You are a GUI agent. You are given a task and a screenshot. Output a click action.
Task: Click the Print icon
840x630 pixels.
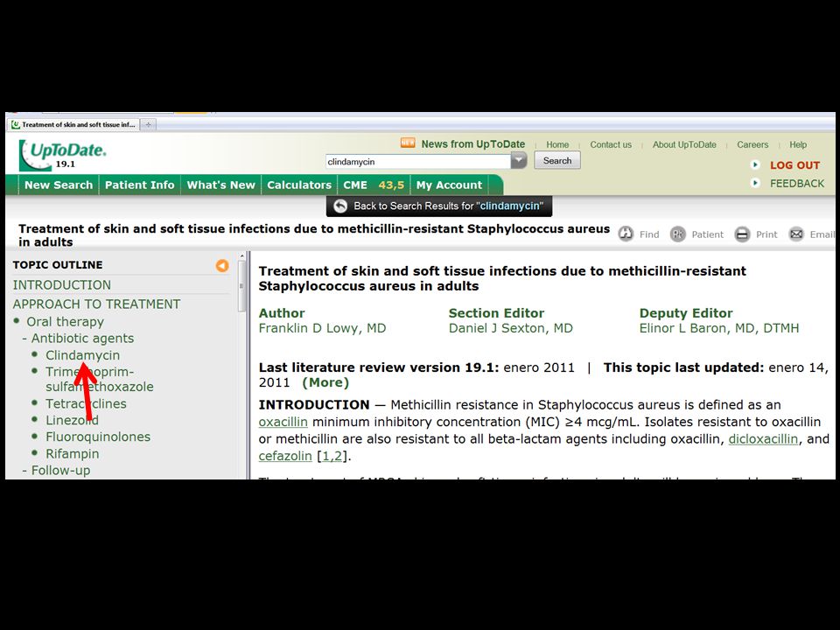point(742,234)
